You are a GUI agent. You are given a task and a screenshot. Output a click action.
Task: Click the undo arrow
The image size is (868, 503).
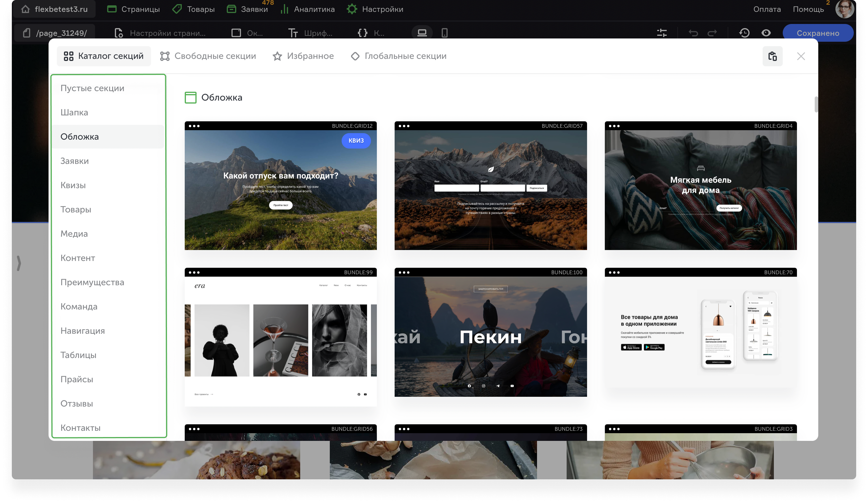click(x=693, y=33)
